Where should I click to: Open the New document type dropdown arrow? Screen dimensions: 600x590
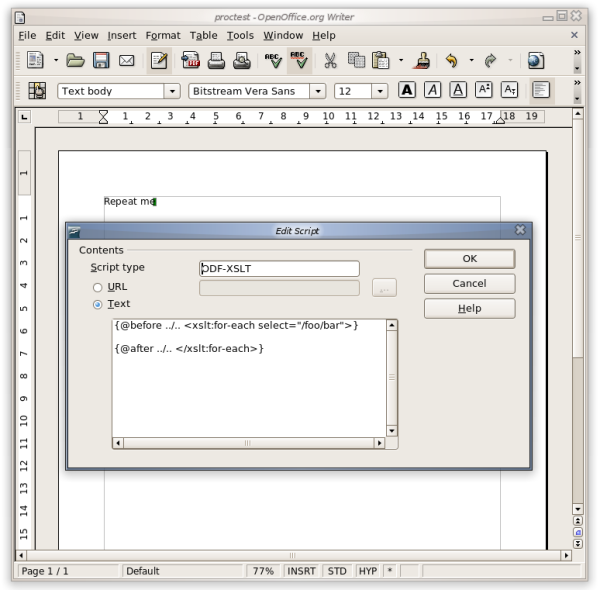(x=56, y=60)
